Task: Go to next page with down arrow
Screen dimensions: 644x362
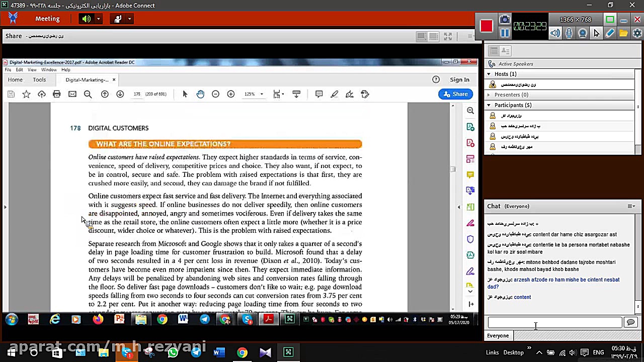Action: (x=120, y=94)
